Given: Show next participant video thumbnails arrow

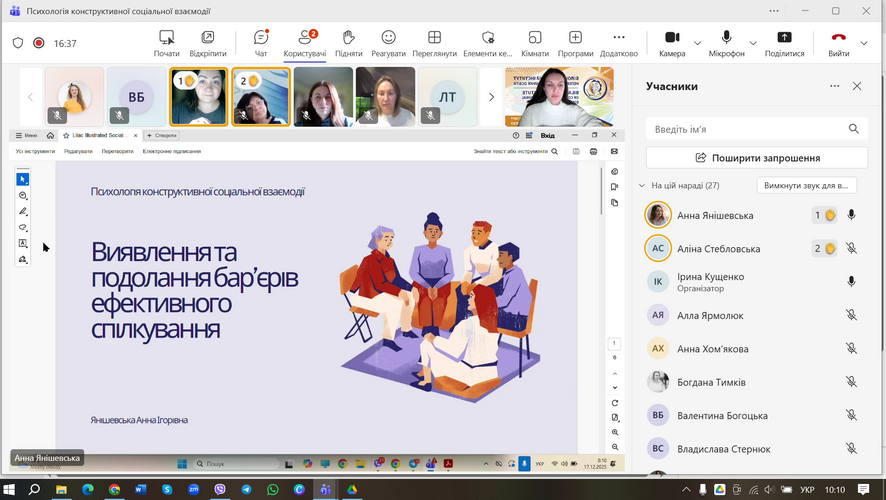Looking at the screenshot, I should pyautogui.click(x=491, y=97).
